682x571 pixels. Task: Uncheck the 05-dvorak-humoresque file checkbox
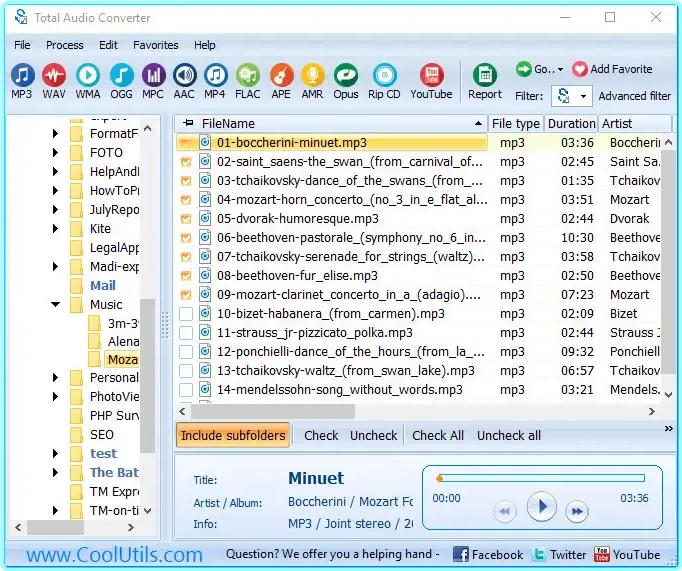coord(186,219)
